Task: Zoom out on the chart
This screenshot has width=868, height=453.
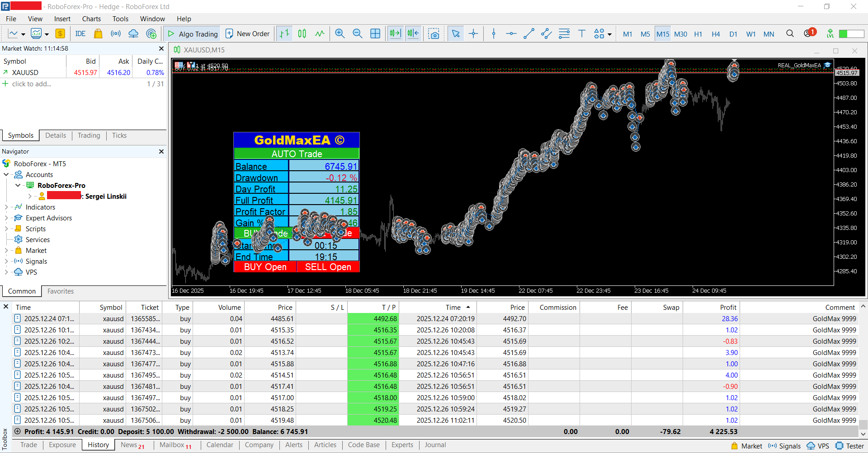Action: (x=358, y=34)
